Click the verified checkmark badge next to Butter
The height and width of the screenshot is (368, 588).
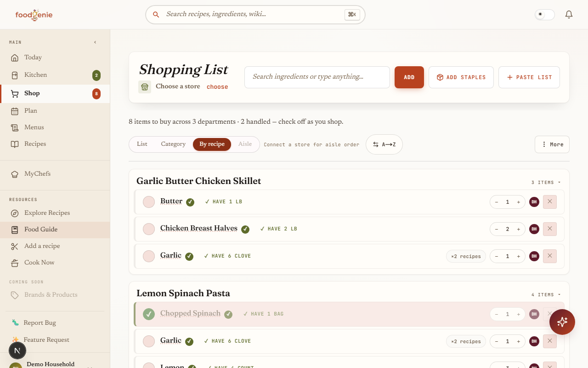(190, 202)
